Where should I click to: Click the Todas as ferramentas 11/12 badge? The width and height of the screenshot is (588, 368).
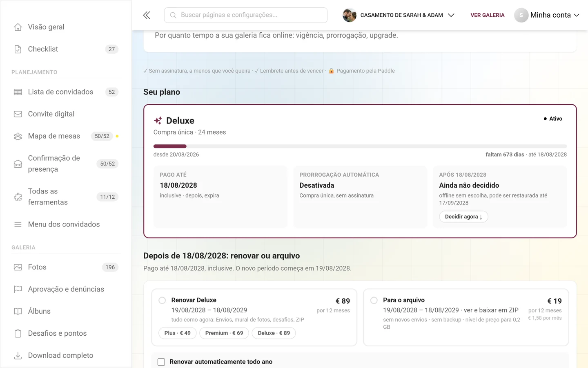click(x=107, y=197)
